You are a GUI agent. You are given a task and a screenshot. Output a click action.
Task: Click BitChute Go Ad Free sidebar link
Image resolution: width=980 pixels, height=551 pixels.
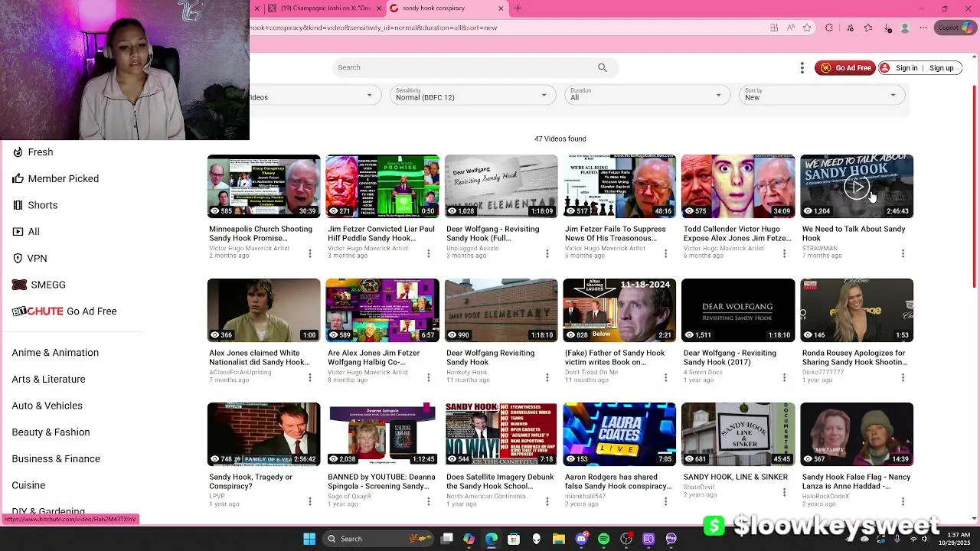64,311
